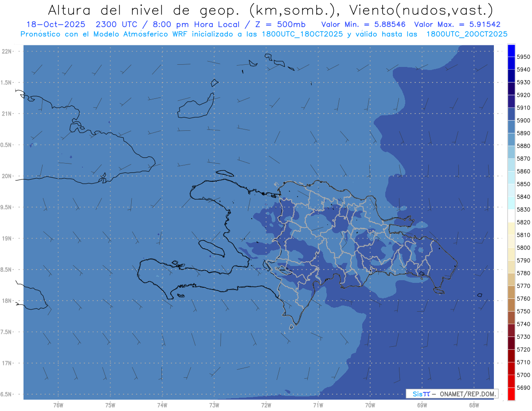532x411 pixels.
Task: Click the 5690 value on the legend
Action: coord(523,388)
